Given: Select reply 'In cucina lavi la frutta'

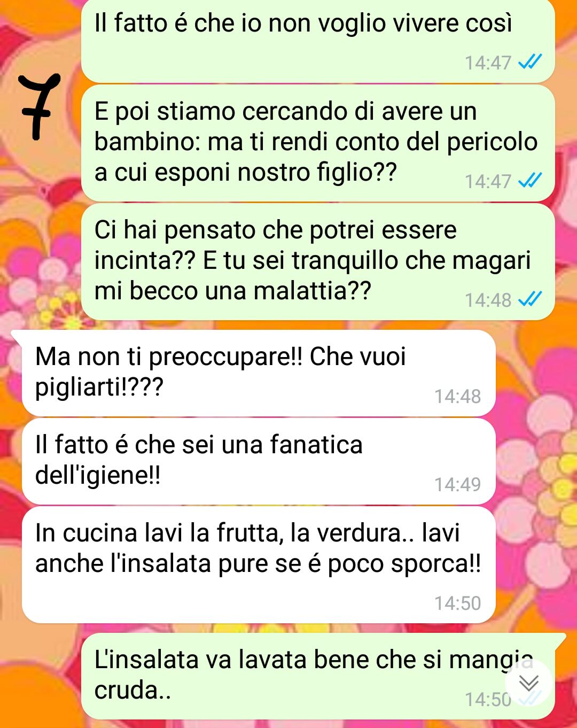Looking at the screenshot, I should 259,565.
